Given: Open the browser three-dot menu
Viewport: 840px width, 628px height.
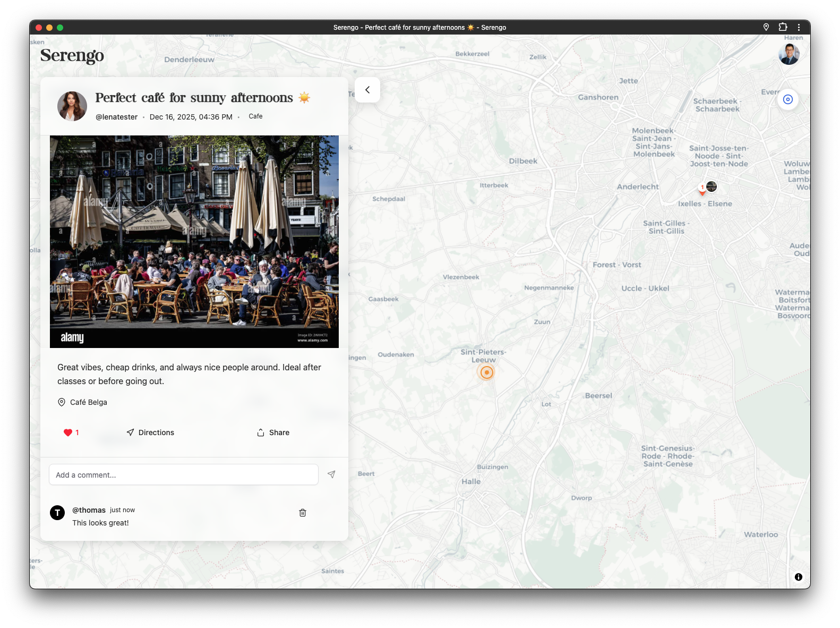Looking at the screenshot, I should coord(799,27).
